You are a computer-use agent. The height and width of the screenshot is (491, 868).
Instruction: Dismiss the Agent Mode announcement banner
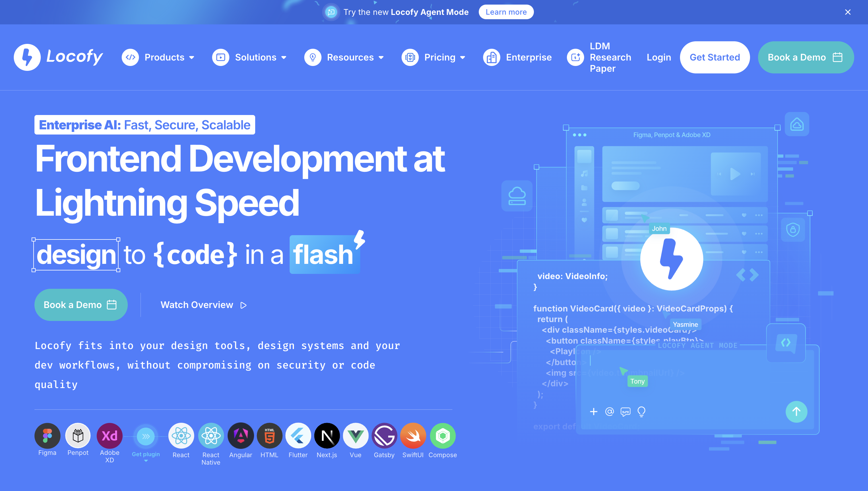tap(847, 12)
